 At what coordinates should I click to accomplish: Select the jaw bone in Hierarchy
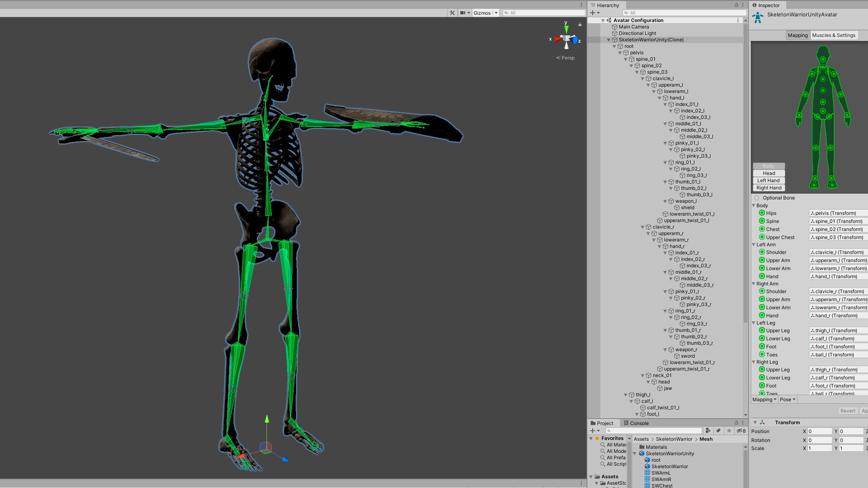point(667,388)
